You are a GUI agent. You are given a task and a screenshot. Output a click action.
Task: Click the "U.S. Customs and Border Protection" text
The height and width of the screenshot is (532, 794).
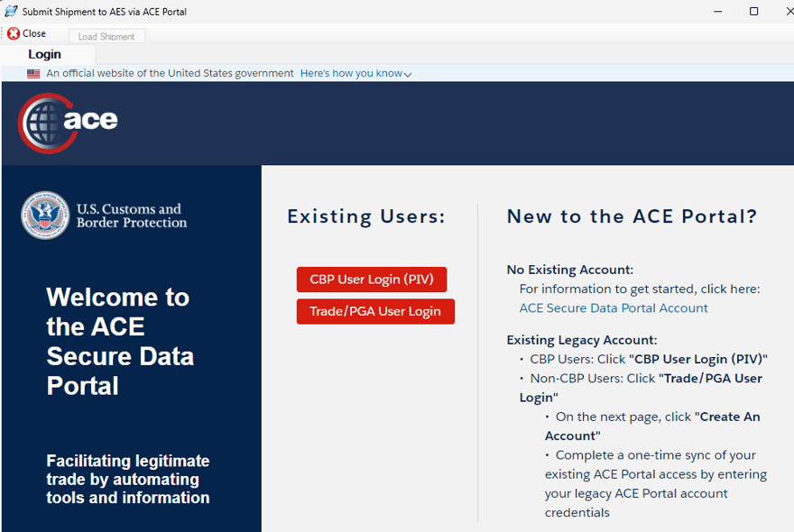pos(132,216)
